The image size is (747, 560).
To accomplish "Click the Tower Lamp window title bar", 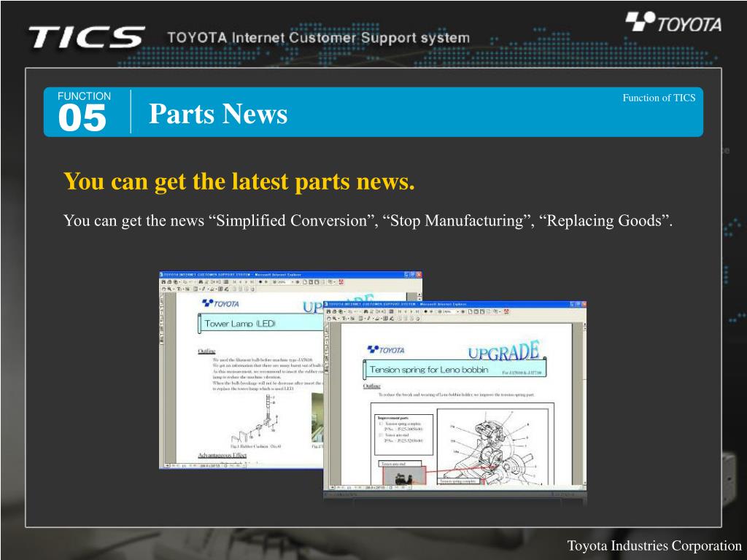I will (290, 274).
